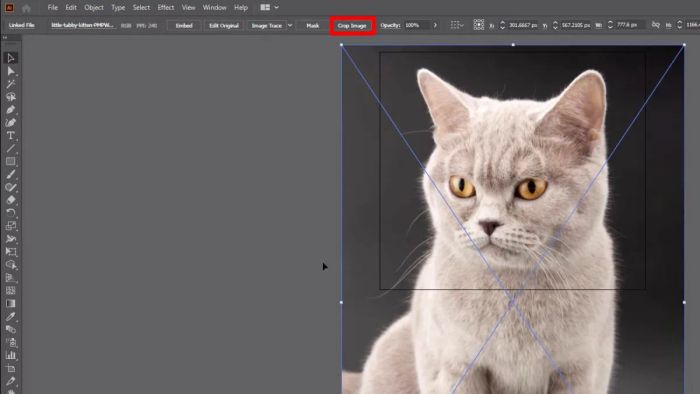Pick the Magic Wand tool
This screenshot has width=700, height=394.
[11, 84]
